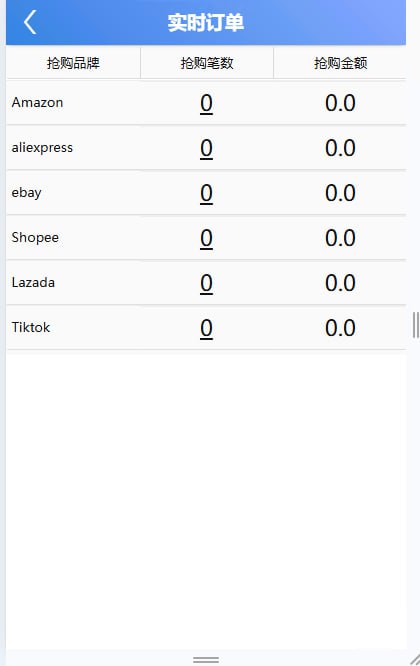This screenshot has height=666, width=420.
Task: Click the 实时订单 page title
Action: pos(206,23)
